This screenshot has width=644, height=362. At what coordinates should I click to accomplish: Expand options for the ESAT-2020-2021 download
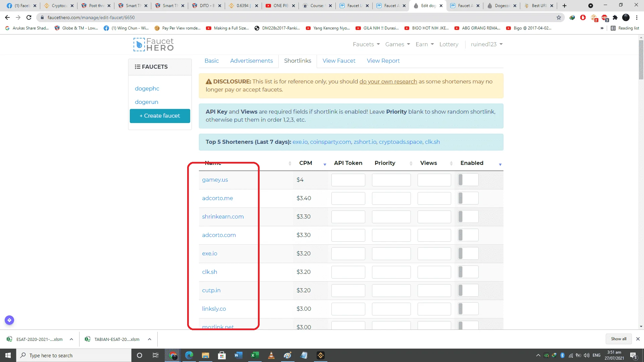[71, 339]
